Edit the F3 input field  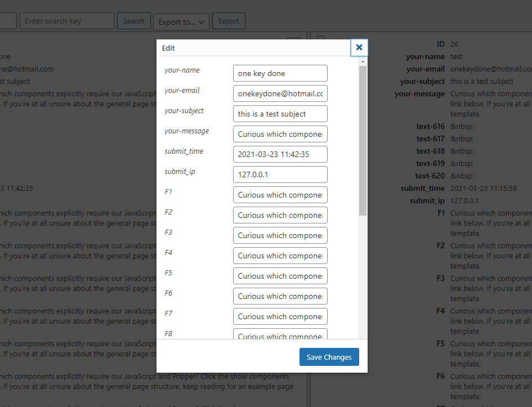coord(280,235)
